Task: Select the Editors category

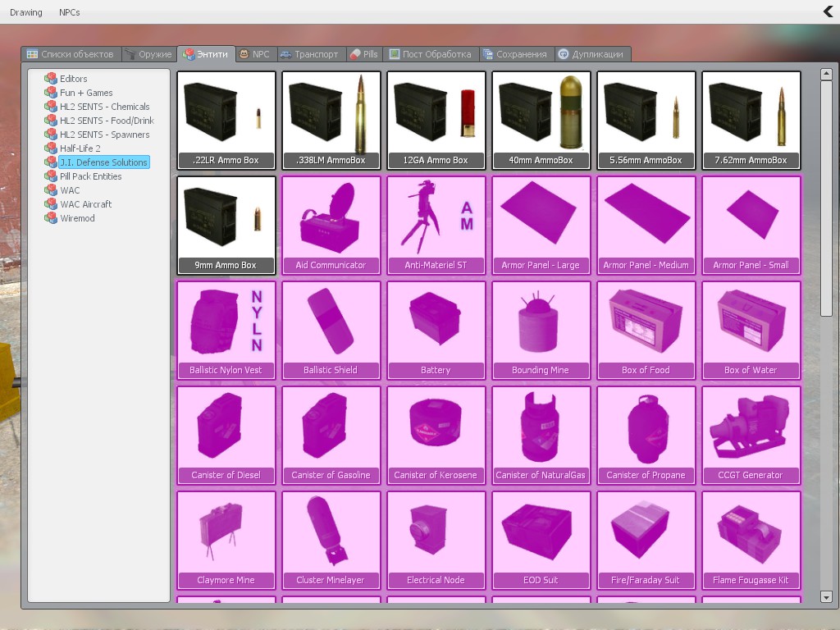Action: tap(66, 79)
